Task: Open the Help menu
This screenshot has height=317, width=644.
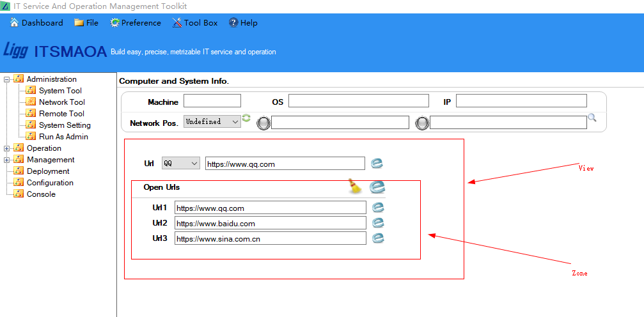Action: (x=243, y=23)
